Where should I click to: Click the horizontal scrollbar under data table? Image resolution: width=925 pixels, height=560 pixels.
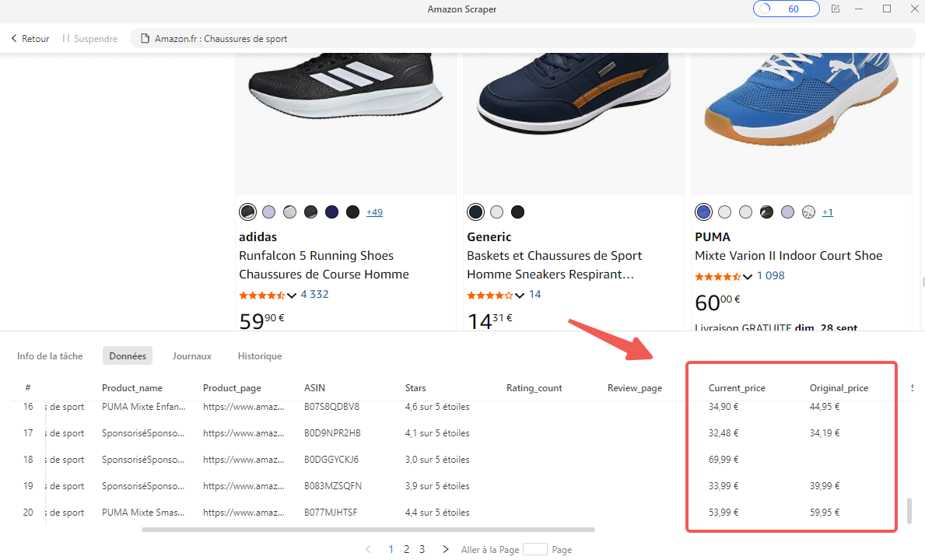pos(368,530)
